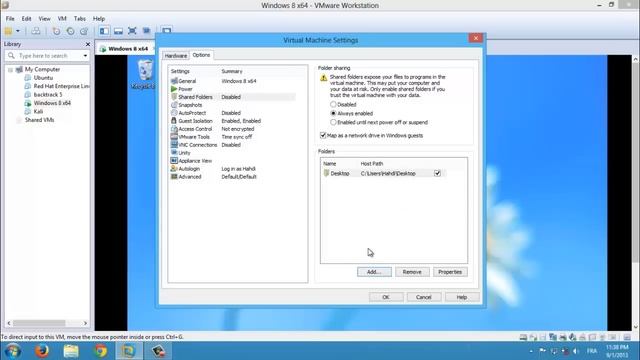Click the power on toolbar icon
This screenshot has width=640, height=360.
pyautogui.click(x=8, y=31)
